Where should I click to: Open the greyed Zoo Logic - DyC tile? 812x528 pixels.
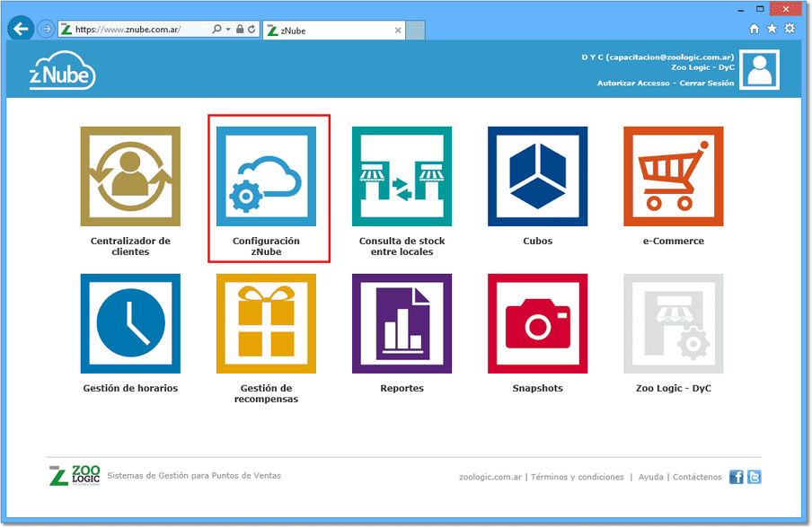pos(673,323)
